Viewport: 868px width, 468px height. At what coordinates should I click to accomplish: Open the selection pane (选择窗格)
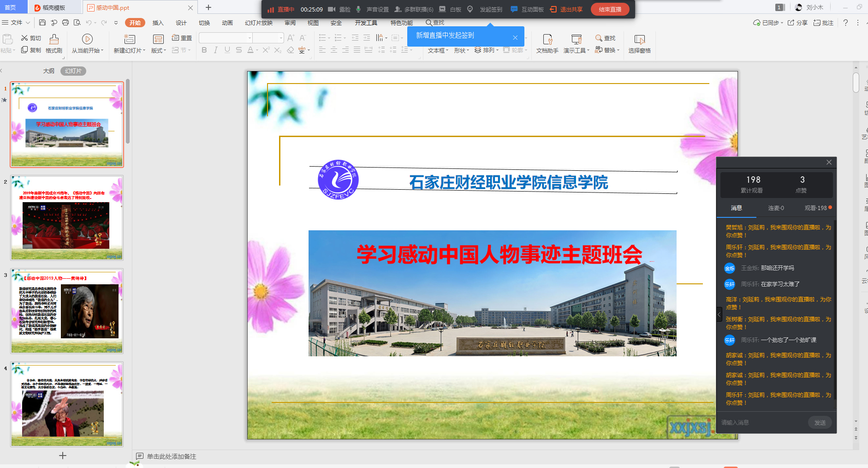(639, 43)
